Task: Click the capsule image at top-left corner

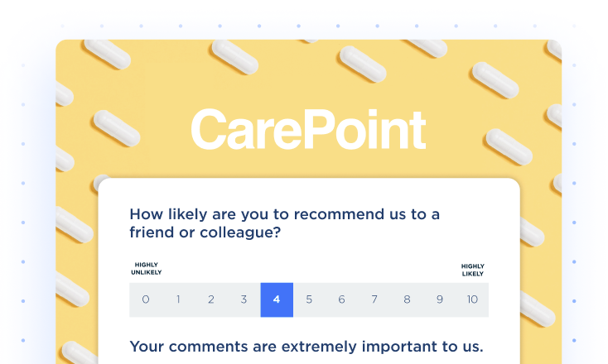Action: (107, 54)
